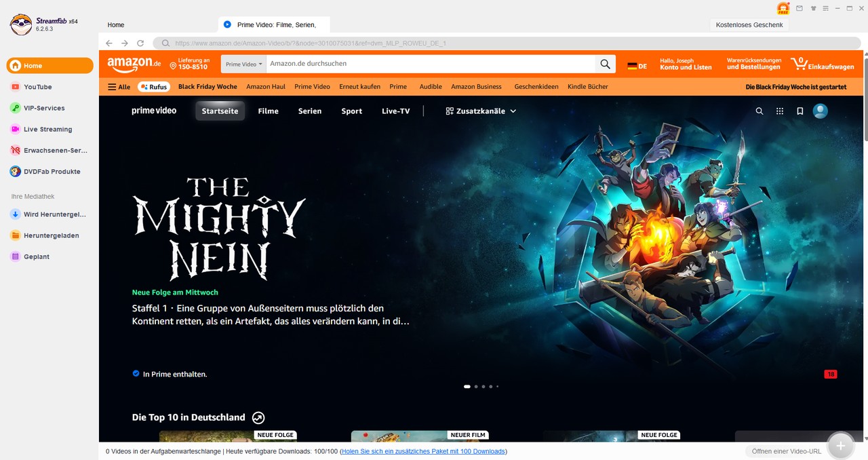
Task: Click the Prime Video search icon
Action: pos(759,111)
